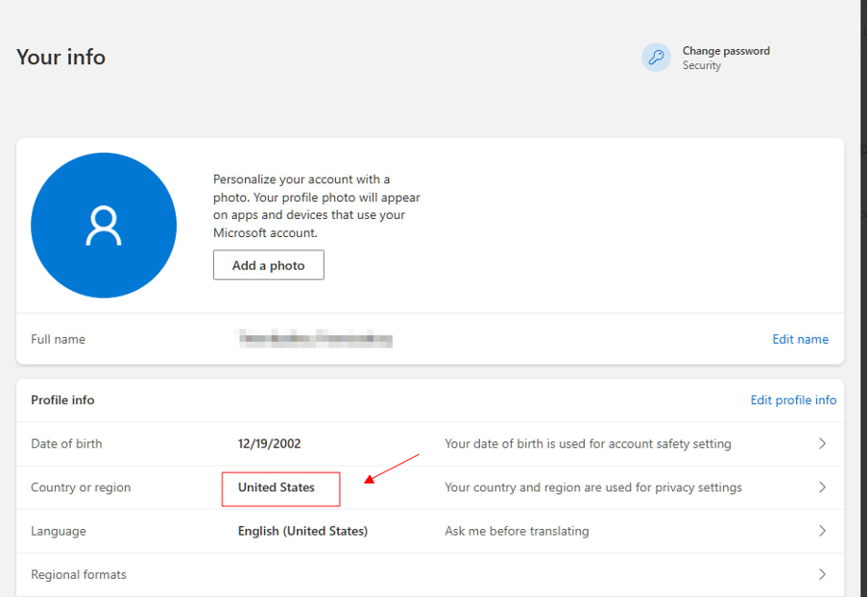
Task: Click the blurred Full name value
Action: pos(316,339)
